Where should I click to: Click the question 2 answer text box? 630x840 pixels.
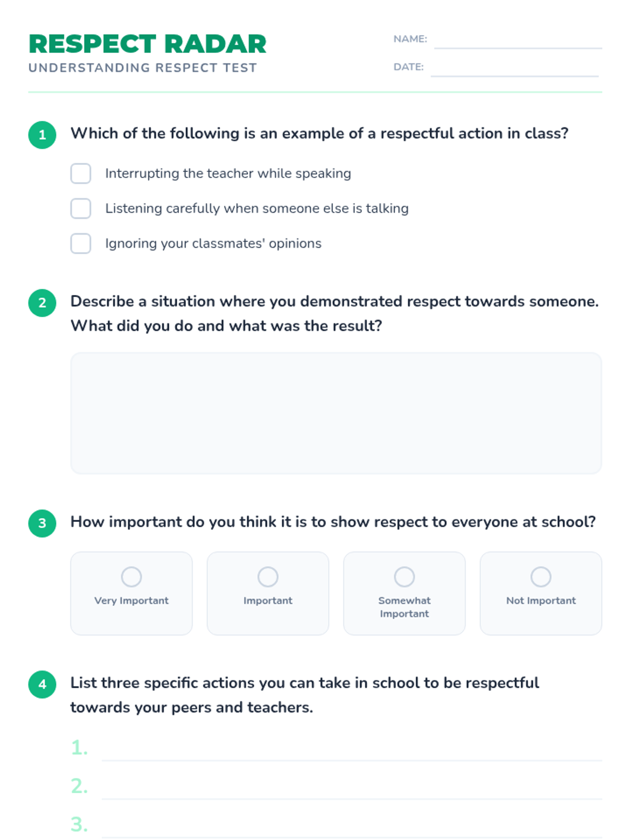(x=336, y=413)
